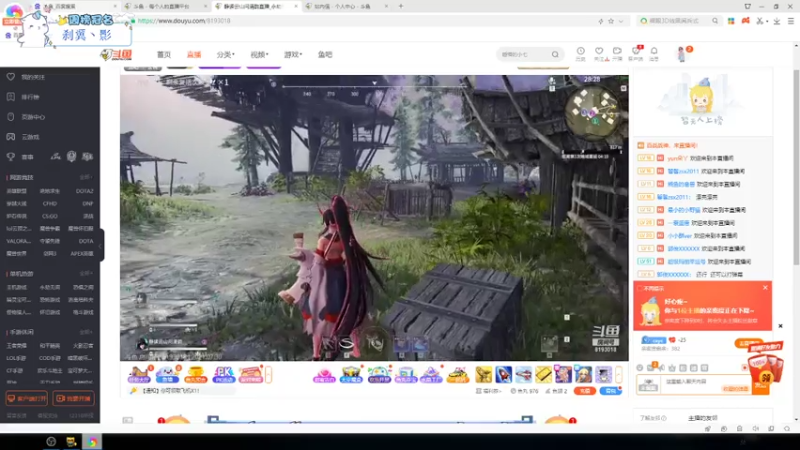Screen dimensions: 800x450
Task: Send the gold bar gift icon
Action: pyautogui.click(x=543, y=374)
